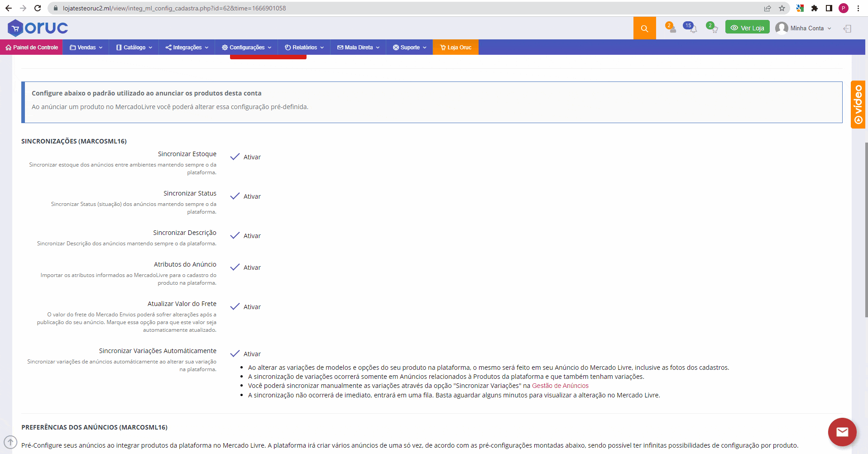Click the colorful extension icon in toolbar
Screen dimensions: 868x454
pos(800,8)
